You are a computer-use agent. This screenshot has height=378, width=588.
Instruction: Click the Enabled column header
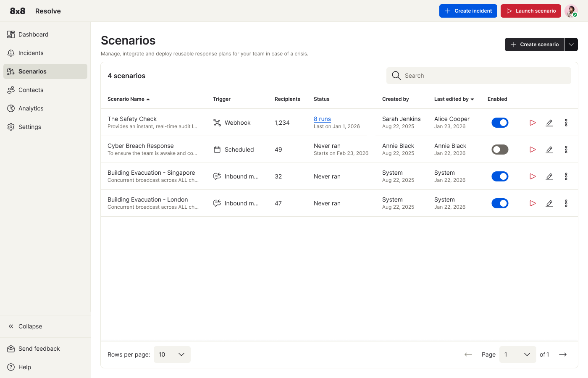pyautogui.click(x=497, y=99)
